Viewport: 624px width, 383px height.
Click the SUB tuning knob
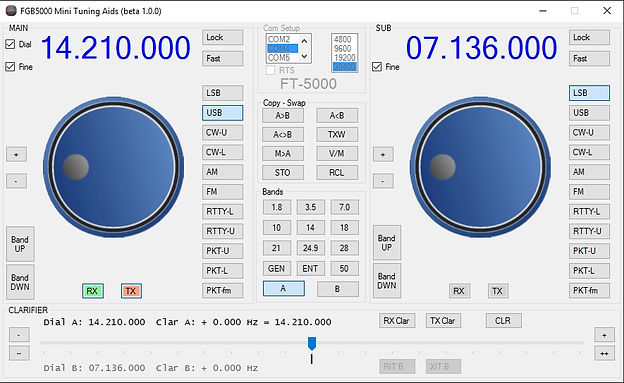click(480, 167)
